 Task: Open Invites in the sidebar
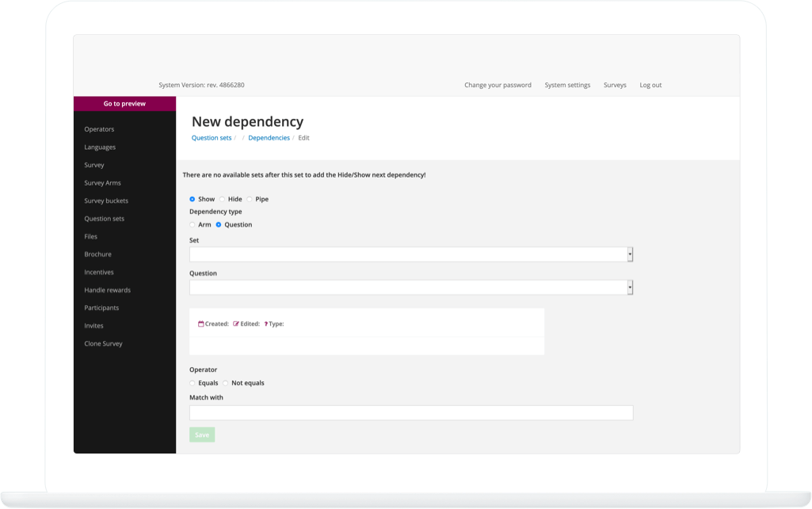[93, 326]
